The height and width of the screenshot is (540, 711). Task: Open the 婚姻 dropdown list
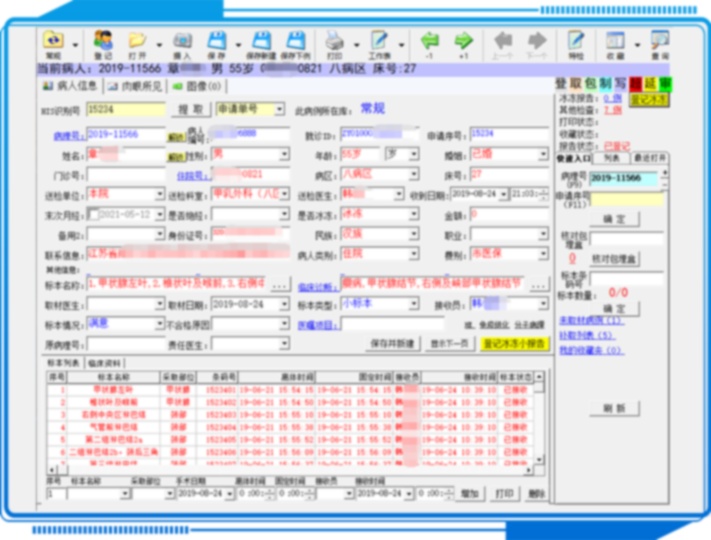[x=543, y=156]
